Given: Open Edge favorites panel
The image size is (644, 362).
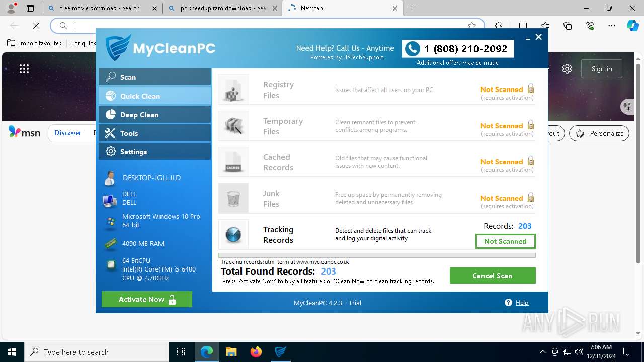Looking at the screenshot, I should 545,26.
